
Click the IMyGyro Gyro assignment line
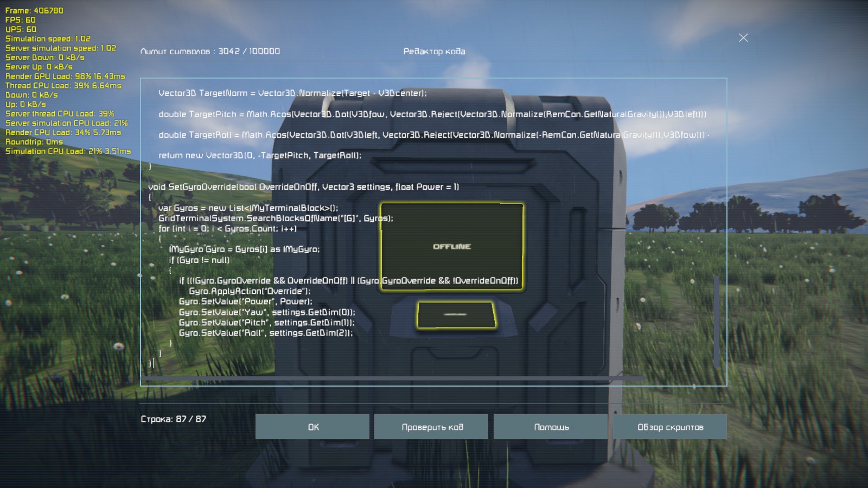click(244, 249)
